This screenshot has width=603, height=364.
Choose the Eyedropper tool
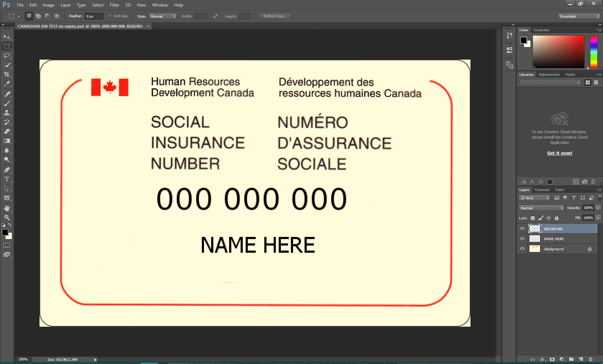(x=6, y=83)
